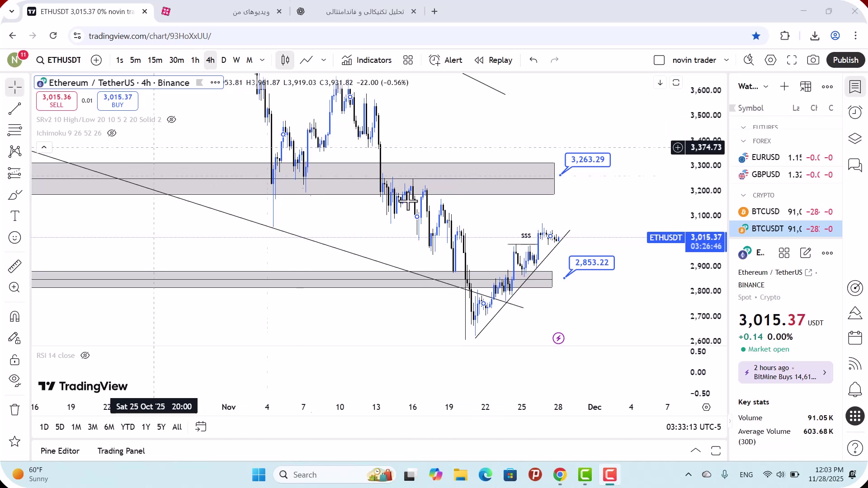This screenshot has height=488, width=868.
Task: Take a chart snapshot with the camera
Action: (x=813, y=60)
